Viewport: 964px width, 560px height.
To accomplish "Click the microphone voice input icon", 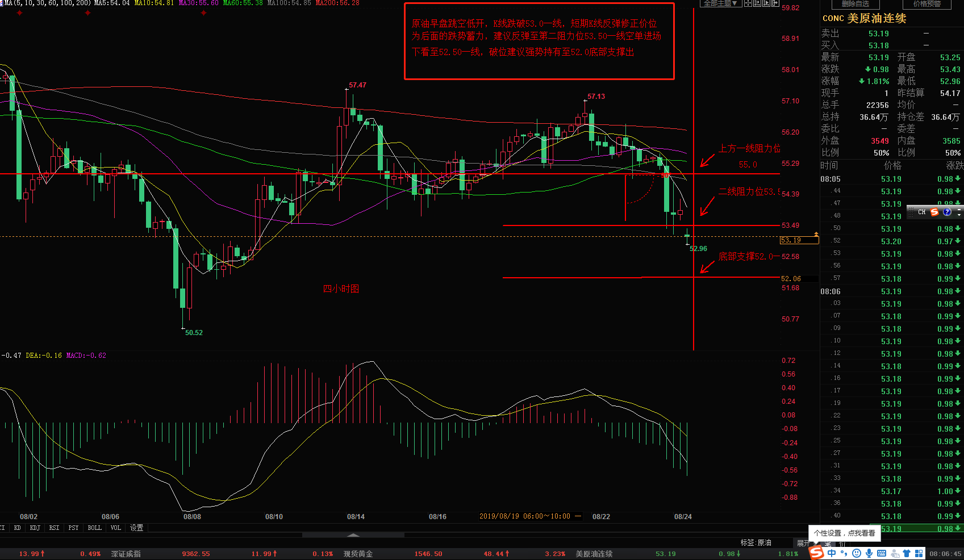I will 869,553.
